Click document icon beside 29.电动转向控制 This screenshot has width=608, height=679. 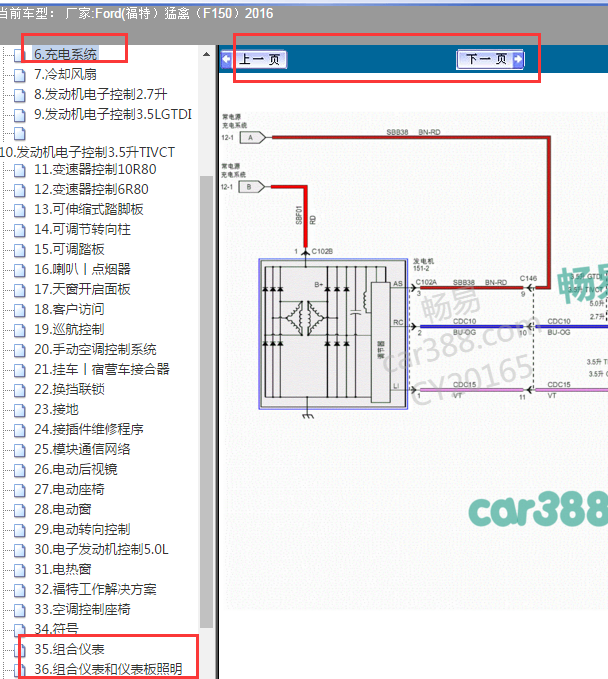point(19,530)
